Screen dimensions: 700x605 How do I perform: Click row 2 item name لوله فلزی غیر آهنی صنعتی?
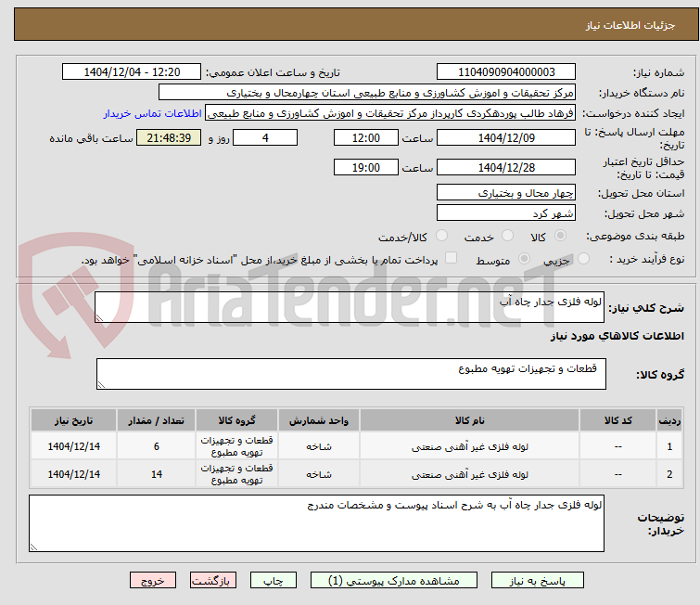pyautogui.click(x=470, y=474)
